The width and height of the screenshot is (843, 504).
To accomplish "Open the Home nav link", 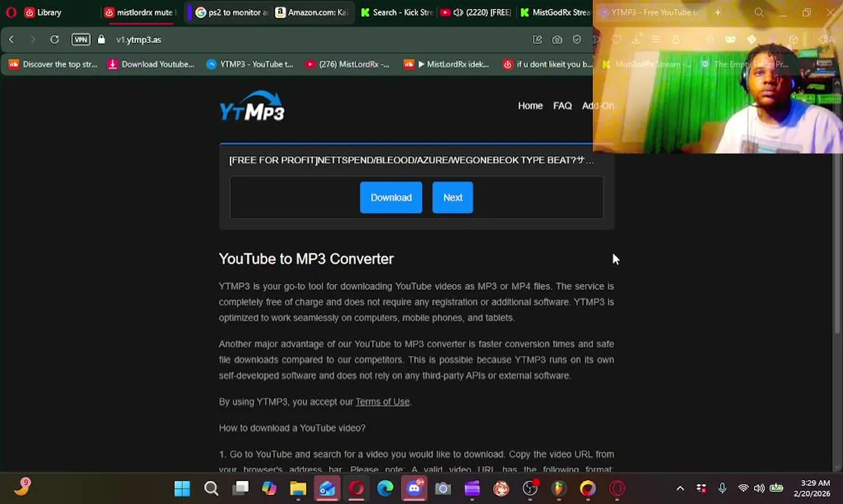I will pyautogui.click(x=530, y=106).
